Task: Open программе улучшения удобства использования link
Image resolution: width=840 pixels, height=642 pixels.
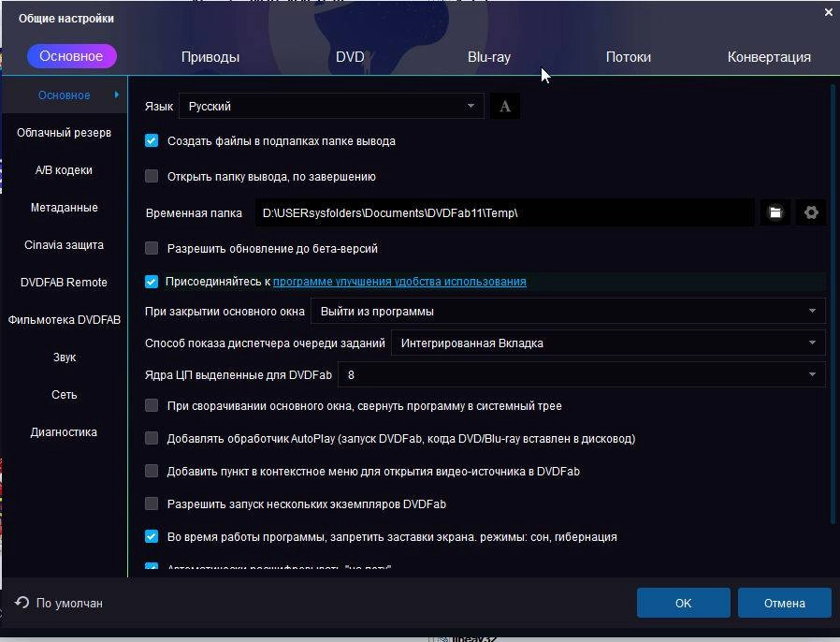Action: (x=399, y=282)
